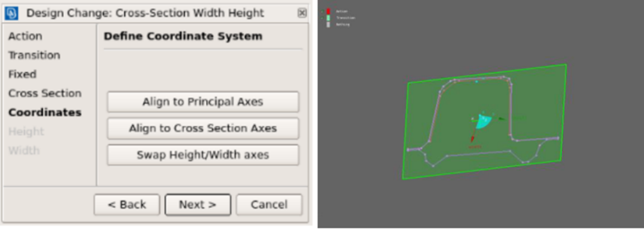Viewport: 644px width, 229px height.
Task: Click the green axis arrow in the viewport
Action: point(502,119)
